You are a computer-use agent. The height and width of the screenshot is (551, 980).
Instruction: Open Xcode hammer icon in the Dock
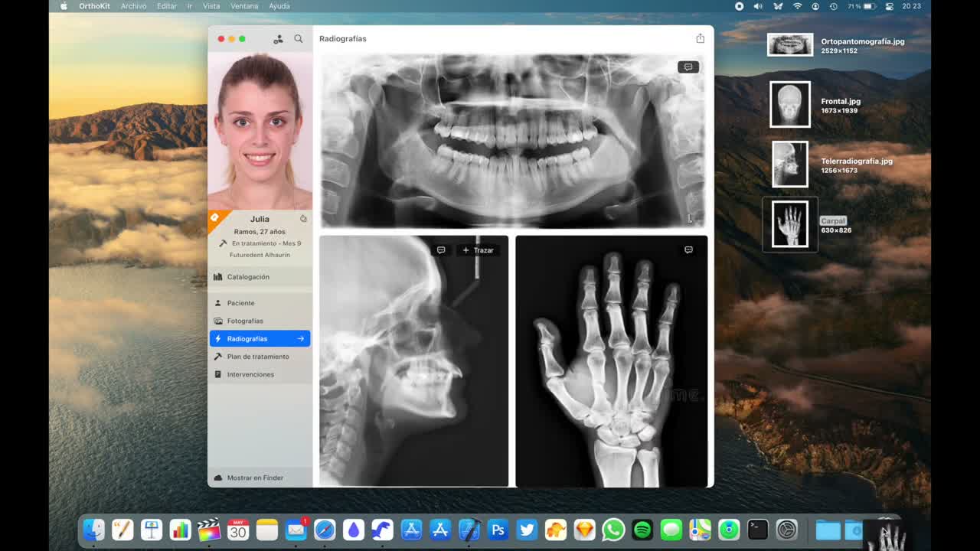point(469,530)
